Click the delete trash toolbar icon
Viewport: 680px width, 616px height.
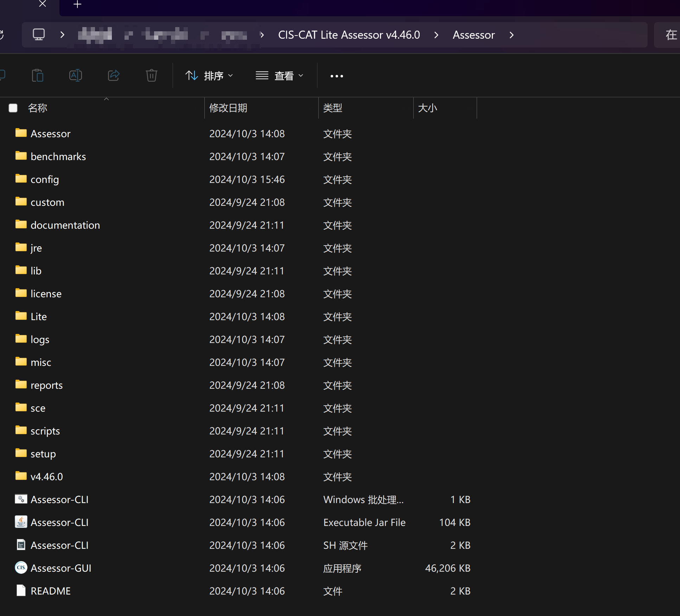(x=152, y=76)
